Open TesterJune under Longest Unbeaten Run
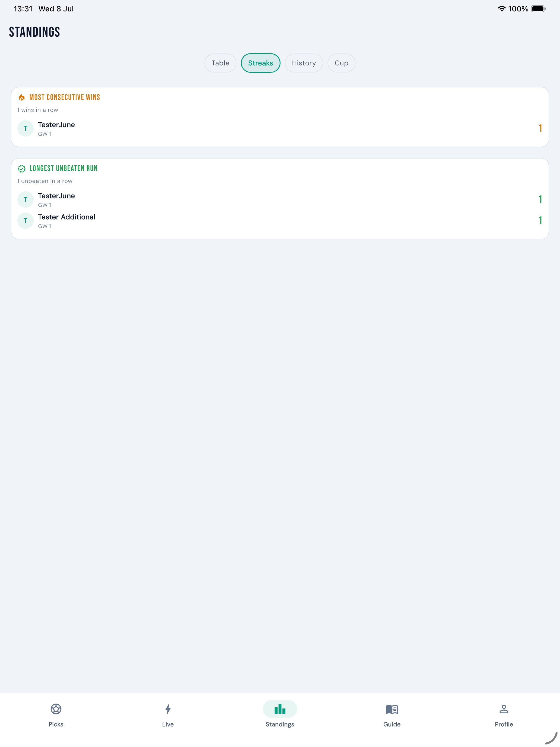This screenshot has height=747, width=560. click(280, 200)
